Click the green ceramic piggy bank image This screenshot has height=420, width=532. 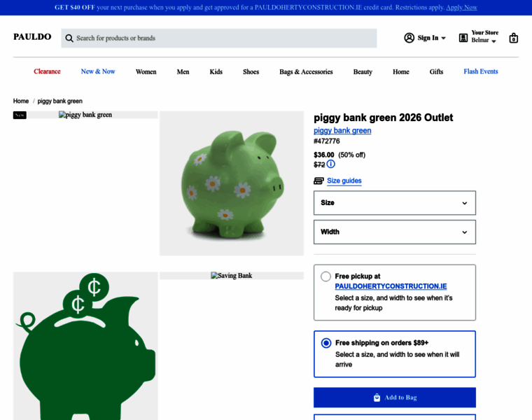232,183
